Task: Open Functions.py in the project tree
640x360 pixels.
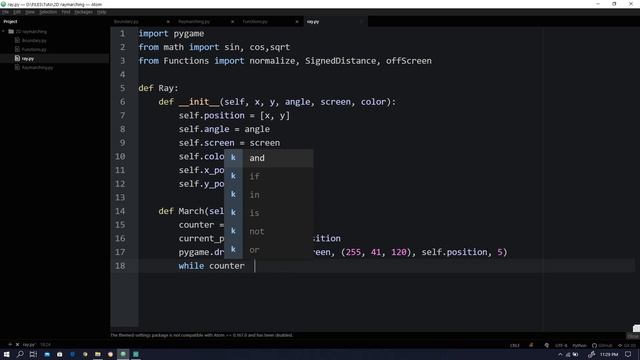Action: 34,49
